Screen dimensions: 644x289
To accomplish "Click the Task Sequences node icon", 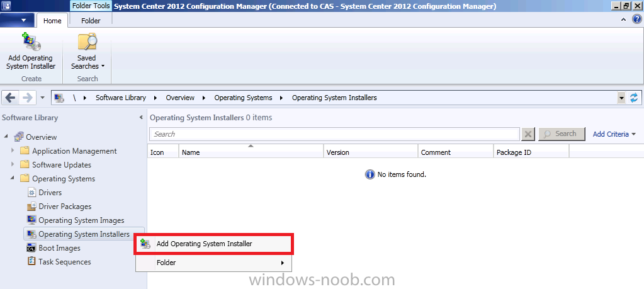I will (31, 261).
